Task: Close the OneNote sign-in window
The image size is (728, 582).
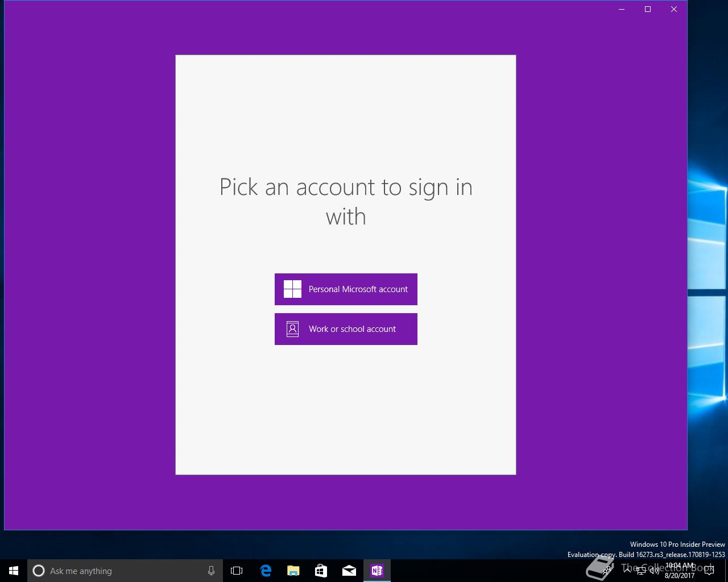Action: pyautogui.click(x=674, y=9)
